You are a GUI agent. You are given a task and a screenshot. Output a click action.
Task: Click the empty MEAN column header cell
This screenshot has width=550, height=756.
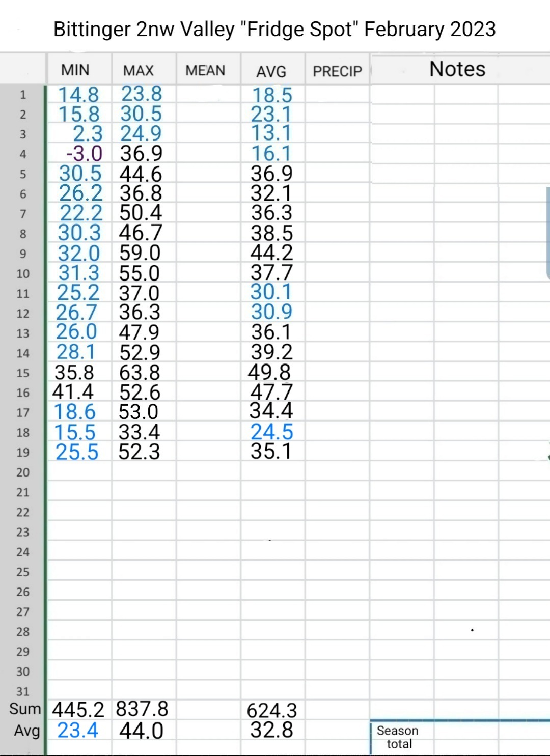coord(205,70)
